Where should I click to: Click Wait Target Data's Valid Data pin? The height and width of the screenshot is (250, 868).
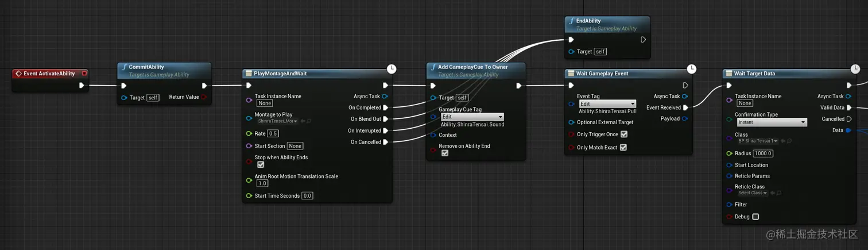[x=849, y=107]
